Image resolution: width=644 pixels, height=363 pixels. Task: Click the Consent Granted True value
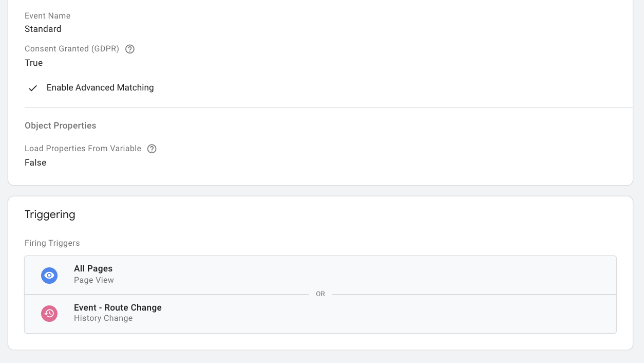33,63
